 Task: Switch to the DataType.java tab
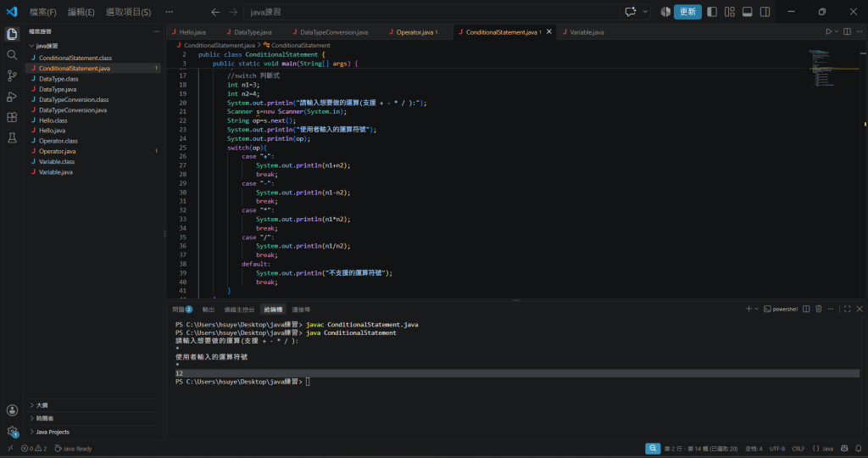pyautogui.click(x=253, y=32)
